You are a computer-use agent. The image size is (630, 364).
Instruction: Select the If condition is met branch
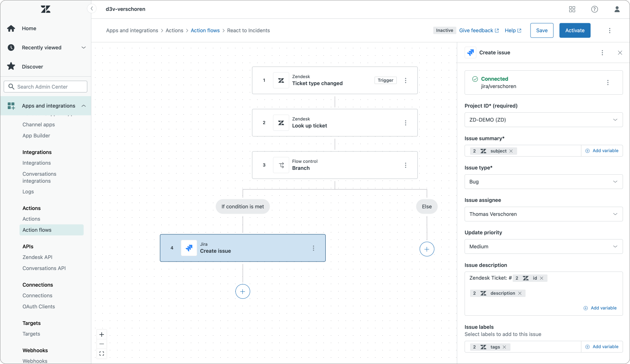pyautogui.click(x=243, y=207)
